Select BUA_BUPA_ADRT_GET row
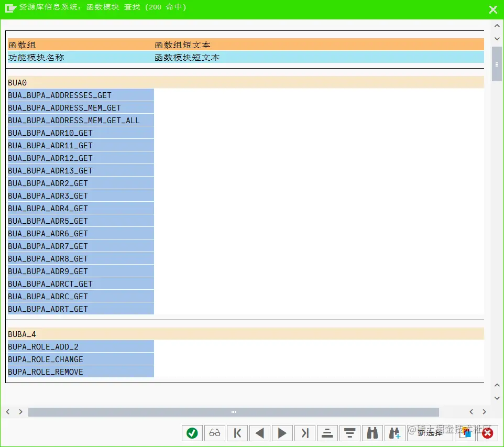Screen dimensions: 504x447 click(81, 309)
